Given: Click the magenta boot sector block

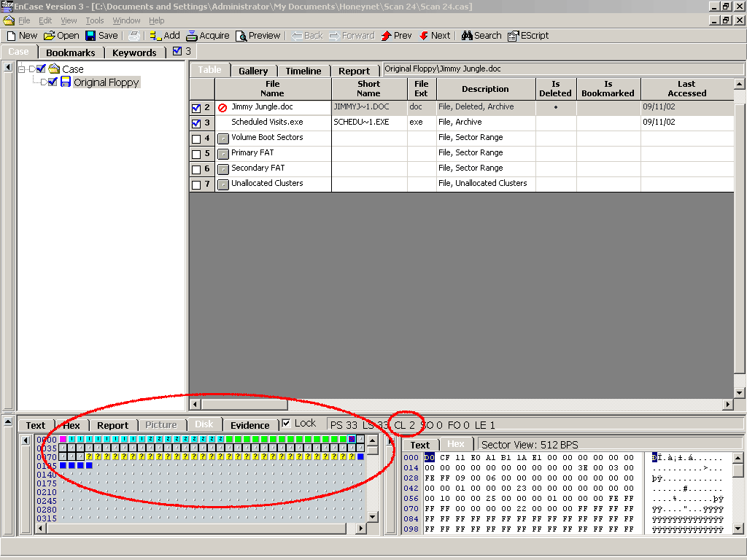Looking at the screenshot, I should (63, 439).
